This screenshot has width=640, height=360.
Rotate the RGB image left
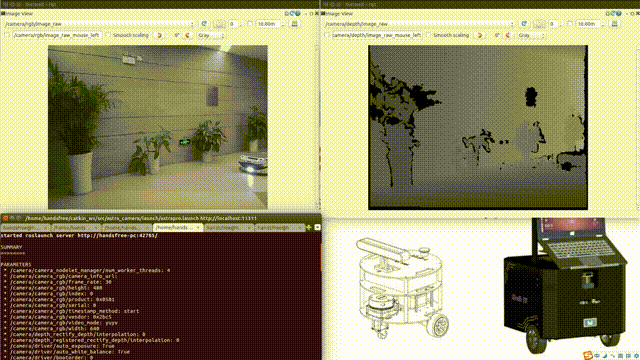tap(160, 36)
